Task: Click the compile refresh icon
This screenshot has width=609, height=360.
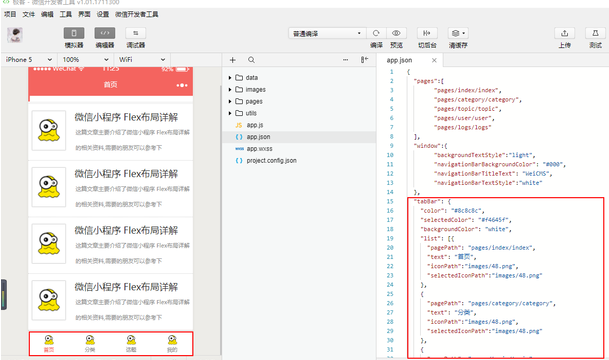Action: coord(376,33)
